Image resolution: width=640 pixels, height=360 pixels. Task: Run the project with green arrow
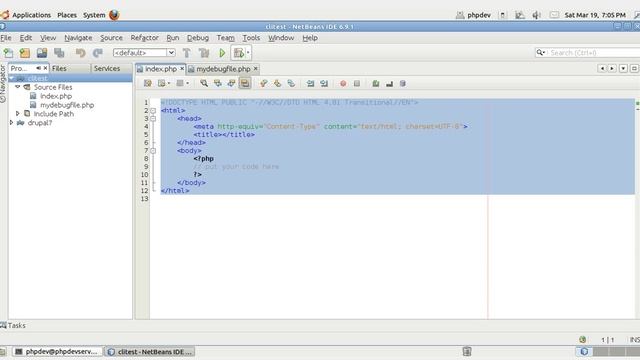[222, 53]
